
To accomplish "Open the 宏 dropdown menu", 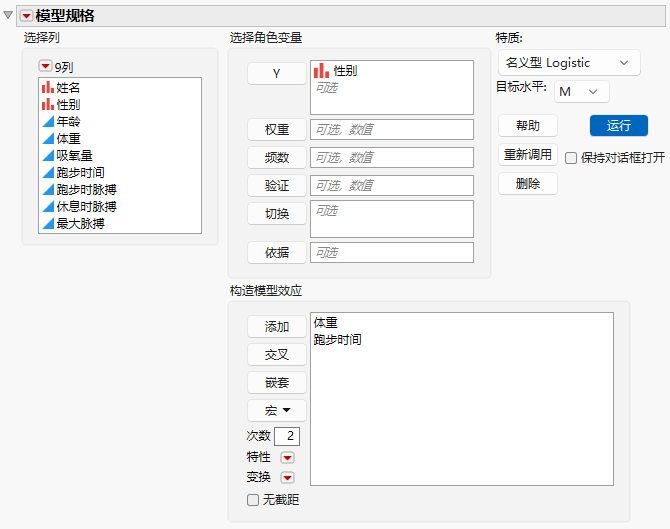I will (276, 411).
